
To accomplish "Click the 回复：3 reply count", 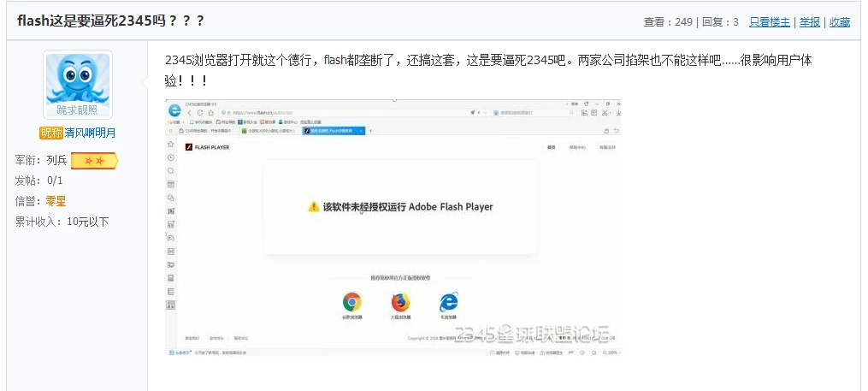I will pyautogui.click(x=720, y=22).
